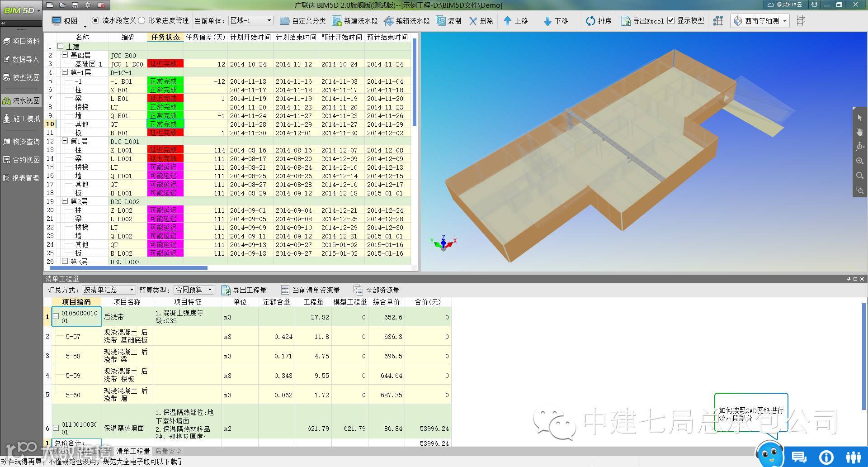Click the blue mascot assistant icon
The image size is (868, 467).
click(769, 453)
